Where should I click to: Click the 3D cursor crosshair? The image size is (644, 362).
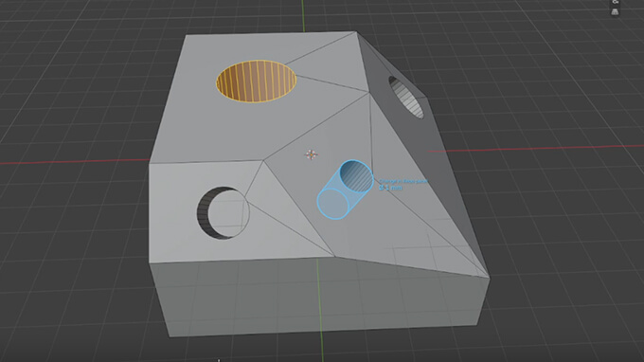(311, 154)
